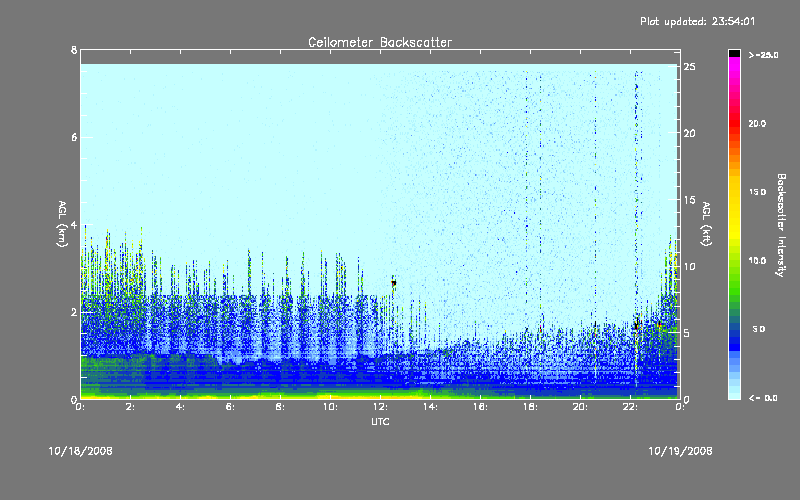The image size is (800, 500).
Task: Click the '25' kft tick label
Action: click(x=689, y=67)
